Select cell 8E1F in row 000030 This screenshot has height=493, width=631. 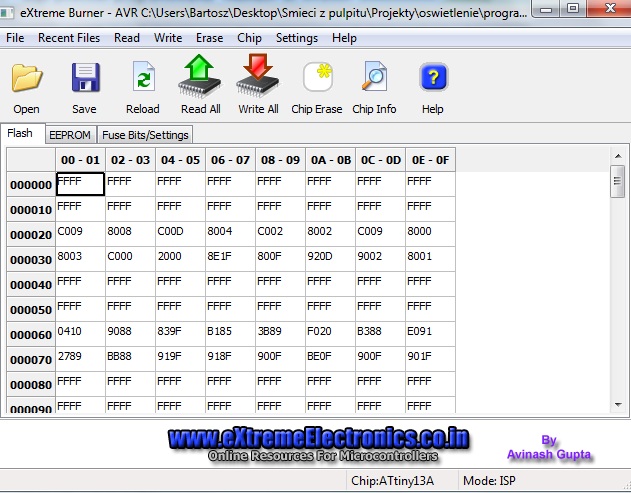tap(230, 259)
